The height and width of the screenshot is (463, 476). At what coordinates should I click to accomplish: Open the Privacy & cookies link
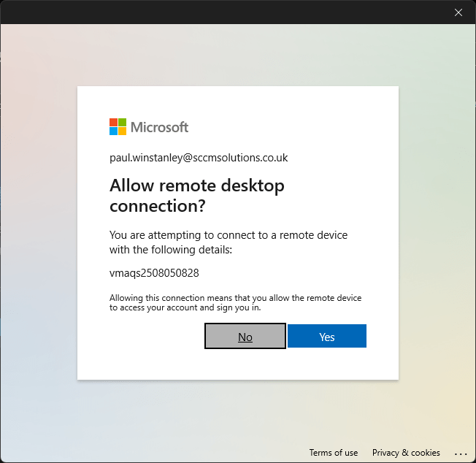click(406, 453)
